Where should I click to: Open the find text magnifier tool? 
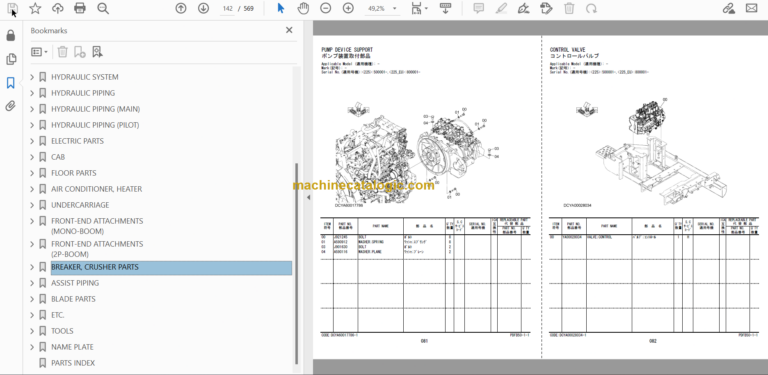103,8
